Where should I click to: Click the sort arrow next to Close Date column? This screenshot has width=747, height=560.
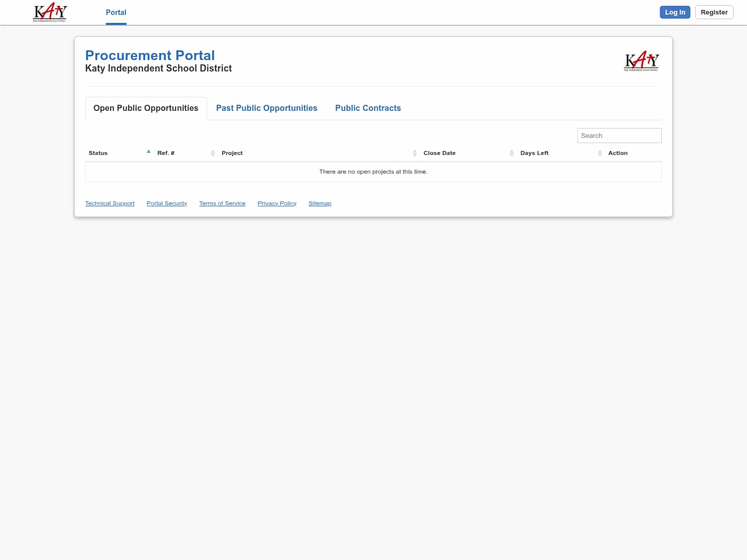[x=511, y=153]
